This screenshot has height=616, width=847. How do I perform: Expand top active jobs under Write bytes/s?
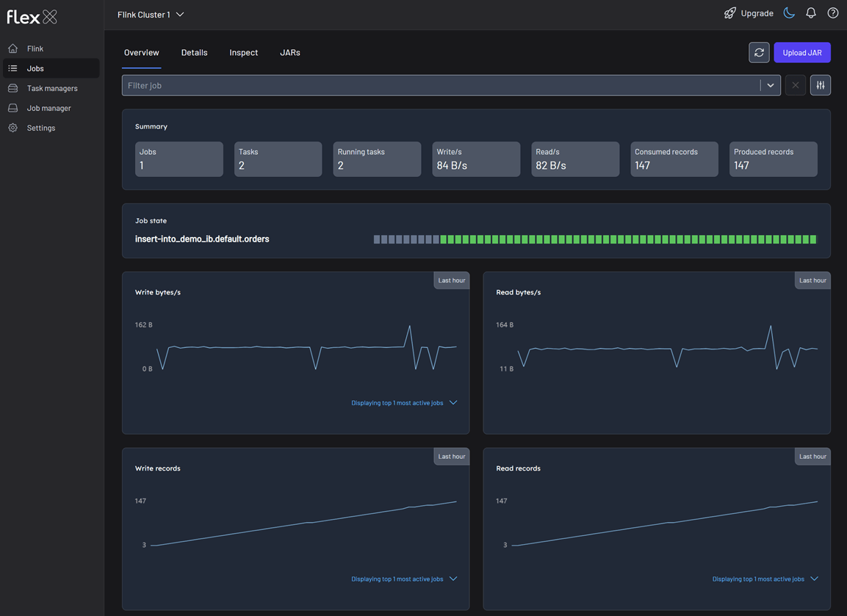pyautogui.click(x=404, y=403)
